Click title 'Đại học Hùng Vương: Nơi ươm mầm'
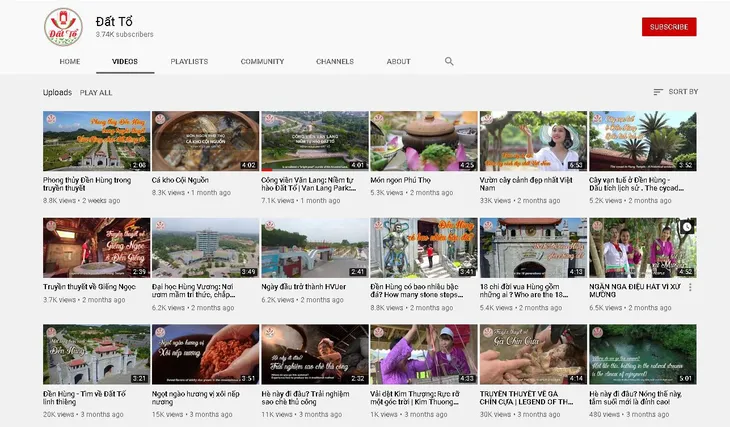Image resolution: width=730 pixels, height=427 pixels. coord(193,291)
